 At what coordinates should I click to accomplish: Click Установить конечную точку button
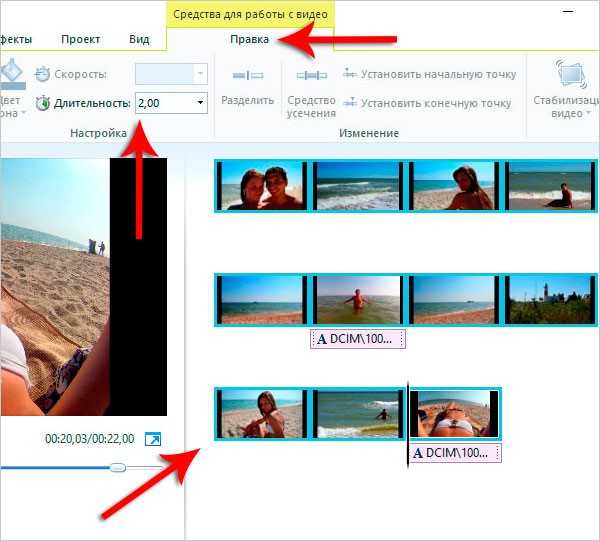[x=427, y=103]
